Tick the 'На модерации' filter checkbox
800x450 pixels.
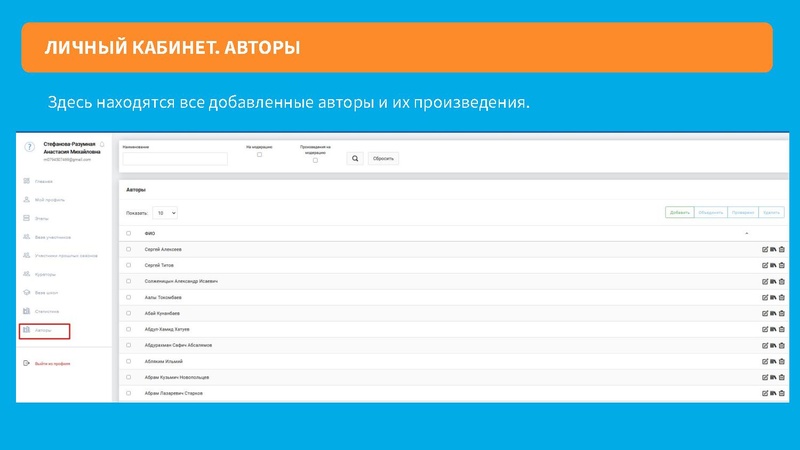click(259, 155)
